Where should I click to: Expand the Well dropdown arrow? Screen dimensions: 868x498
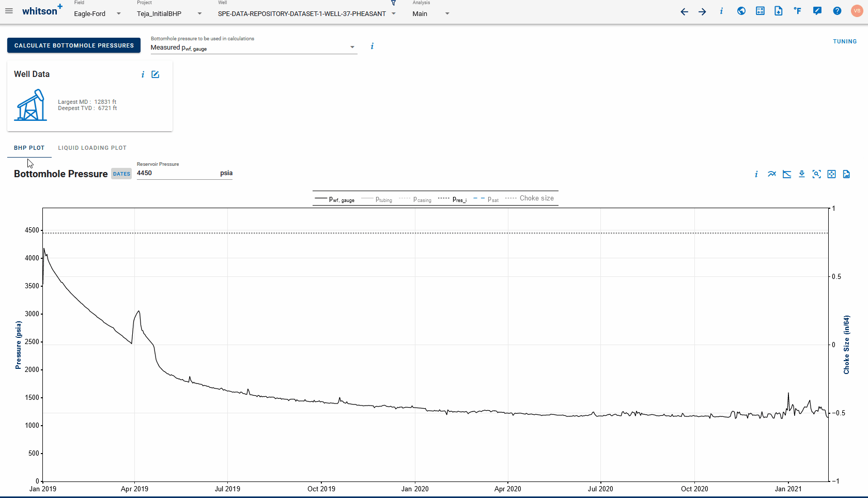(x=394, y=14)
